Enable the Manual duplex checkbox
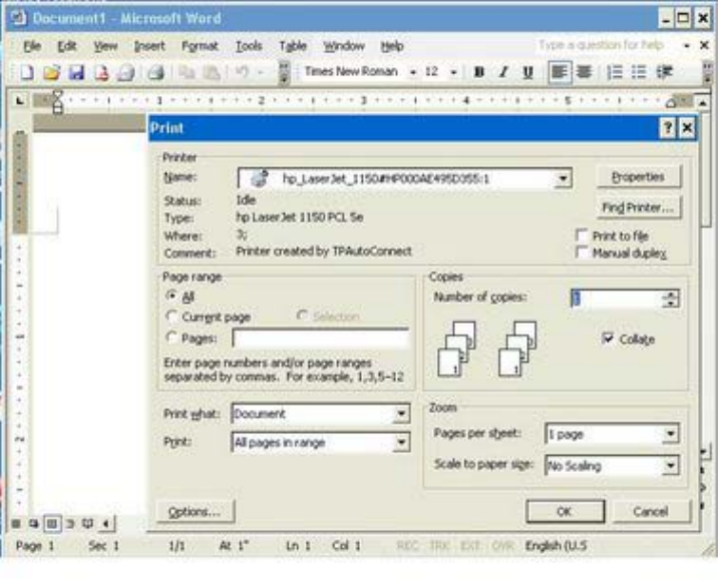 (x=581, y=253)
